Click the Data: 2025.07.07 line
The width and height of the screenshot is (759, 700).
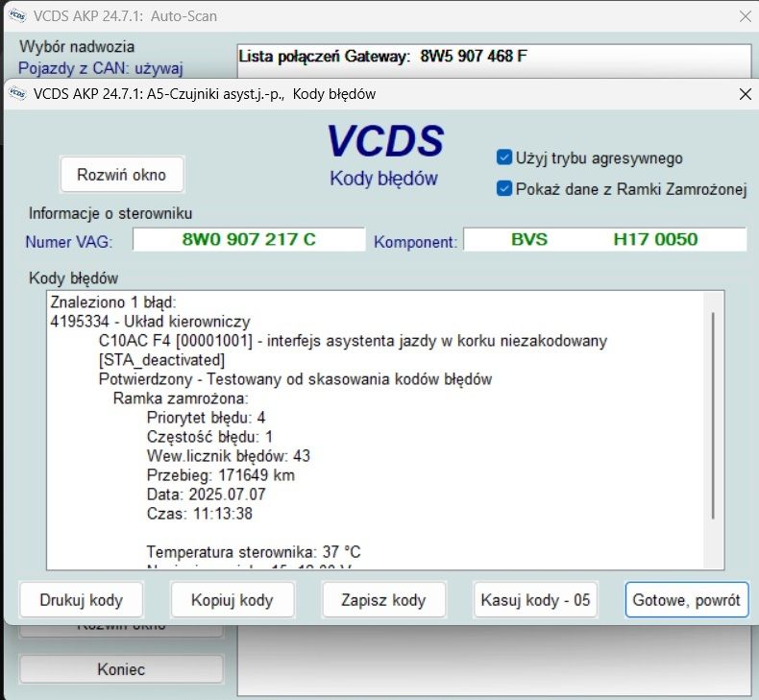[207, 495]
